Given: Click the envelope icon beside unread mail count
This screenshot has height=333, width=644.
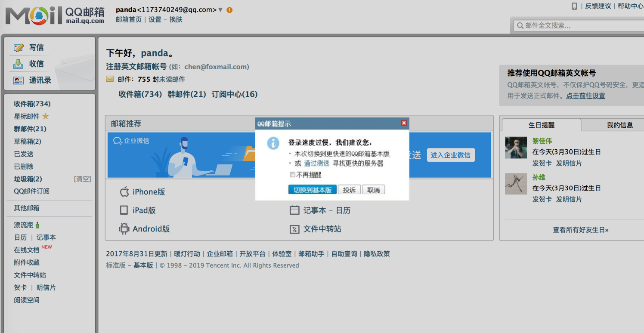Looking at the screenshot, I should (110, 79).
